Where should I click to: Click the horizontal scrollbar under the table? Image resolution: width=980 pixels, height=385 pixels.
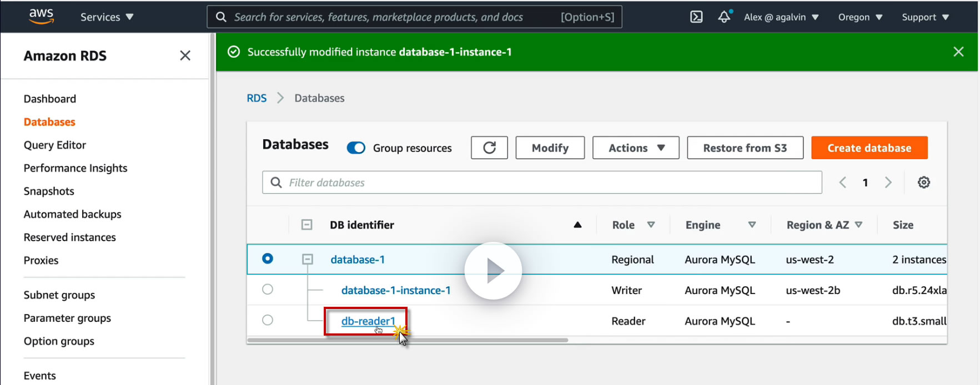[408, 340]
